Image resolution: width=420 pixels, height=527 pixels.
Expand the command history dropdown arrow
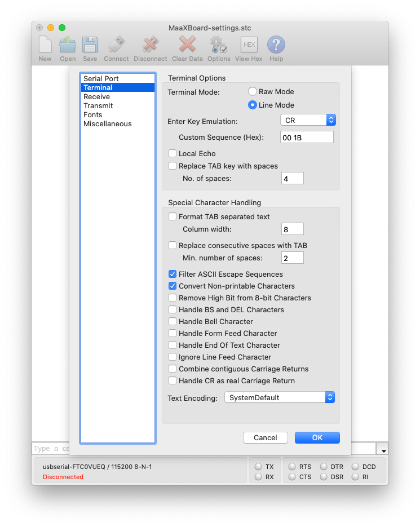(383, 449)
